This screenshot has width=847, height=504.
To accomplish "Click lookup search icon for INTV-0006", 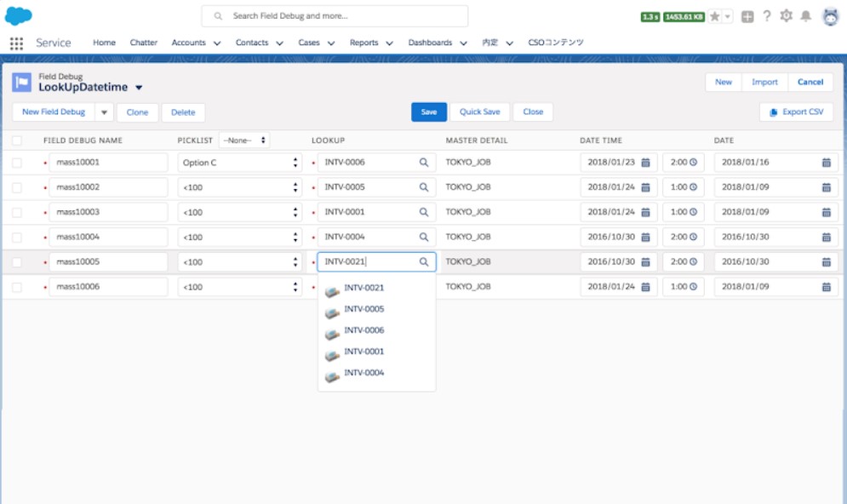I will coord(424,162).
